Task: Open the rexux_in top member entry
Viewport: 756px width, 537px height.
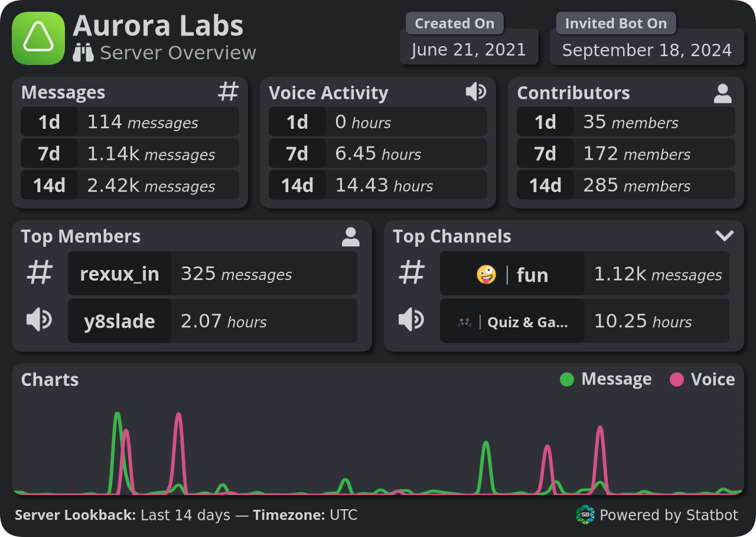Action: (x=120, y=274)
